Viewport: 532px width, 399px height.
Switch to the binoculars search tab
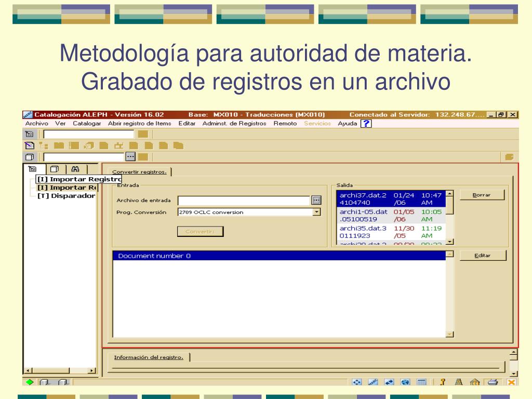(75, 169)
